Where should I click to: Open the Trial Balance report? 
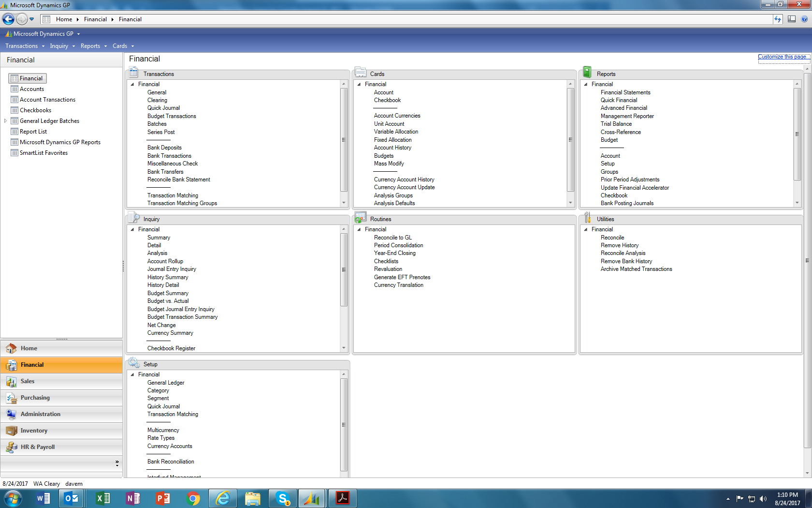616,124
